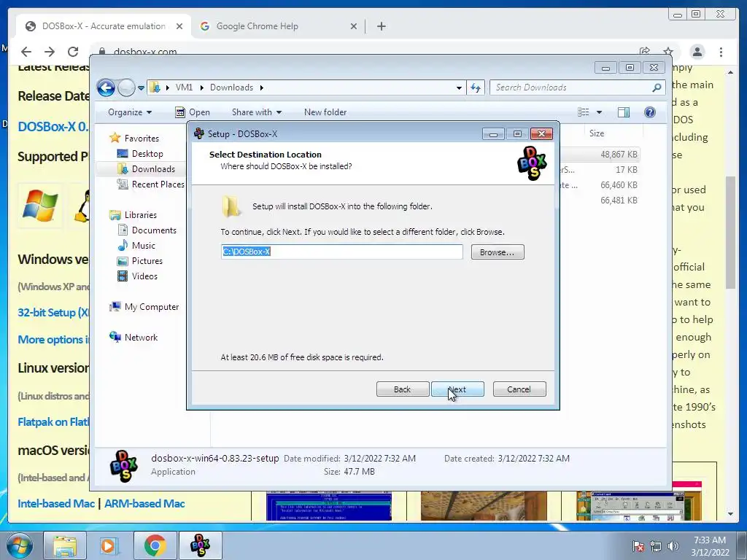This screenshot has height=560, width=747.
Task: Click Next in the DOSBox-X setup
Action: pyautogui.click(x=457, y=389)
